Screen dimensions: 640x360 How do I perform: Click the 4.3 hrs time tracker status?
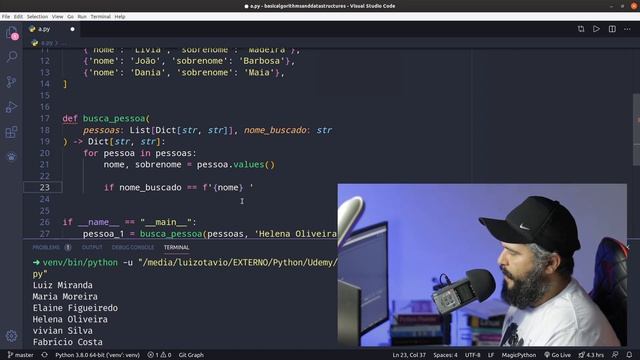[x=591, y=355]
